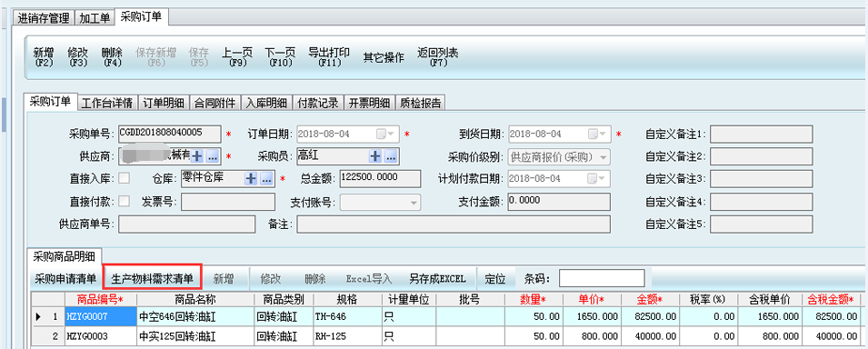Click the 自定义备注1 field
Screen dimensions: 868x349
pos(761,135)
